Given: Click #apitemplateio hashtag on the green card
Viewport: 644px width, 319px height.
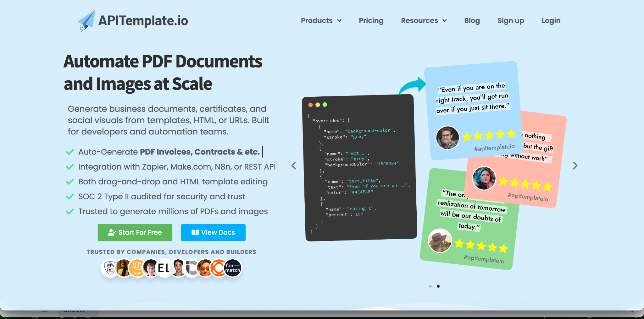Looking at the screenshot, I should [484, 259].
